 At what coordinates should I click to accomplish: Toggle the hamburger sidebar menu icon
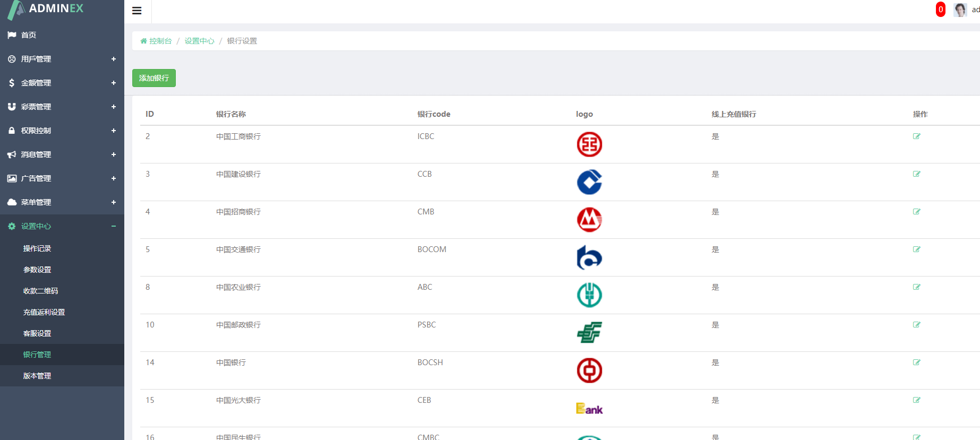pos(137,11)
